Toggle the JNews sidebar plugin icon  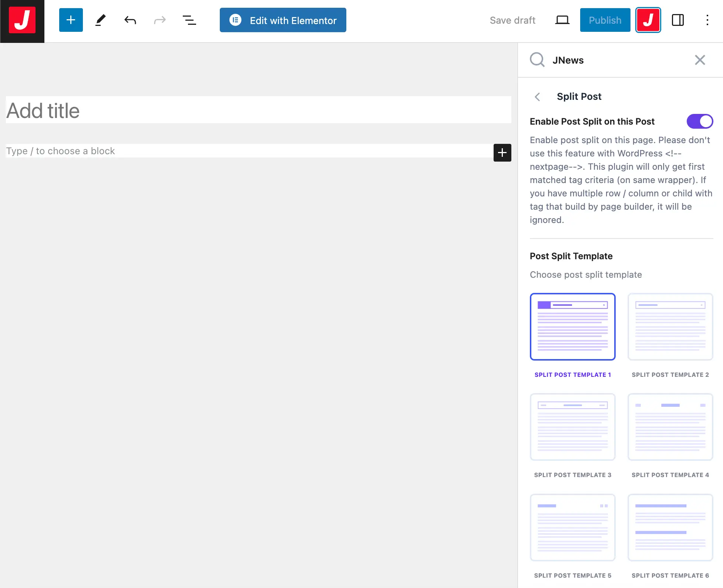coord(648,20)
